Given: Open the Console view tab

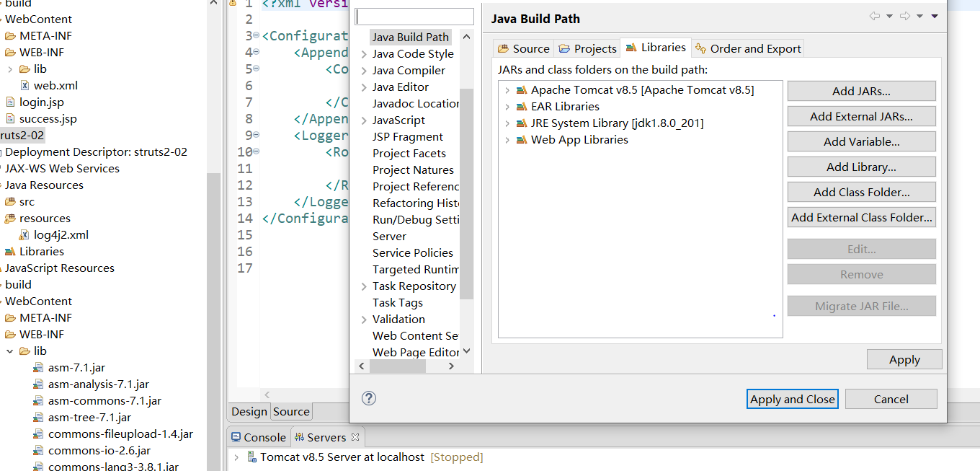Looking at the screenshot, I should click(x=259, y=437).
